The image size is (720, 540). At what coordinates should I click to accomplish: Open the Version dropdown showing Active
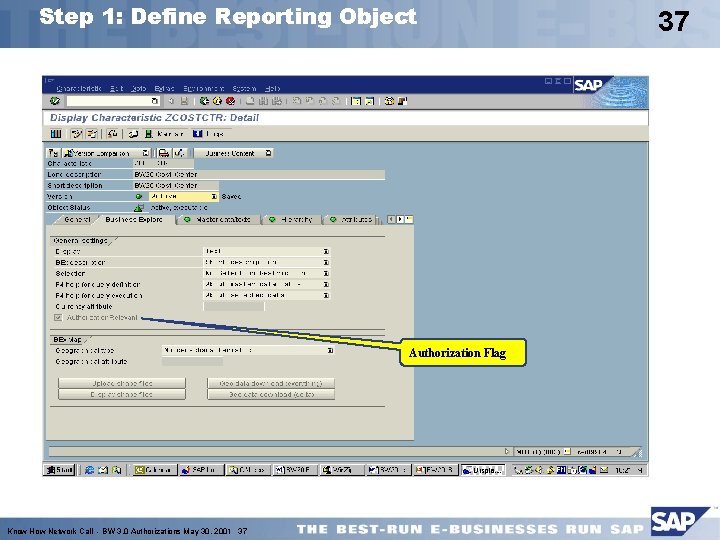pyautogui.click(x=214, y=197)
